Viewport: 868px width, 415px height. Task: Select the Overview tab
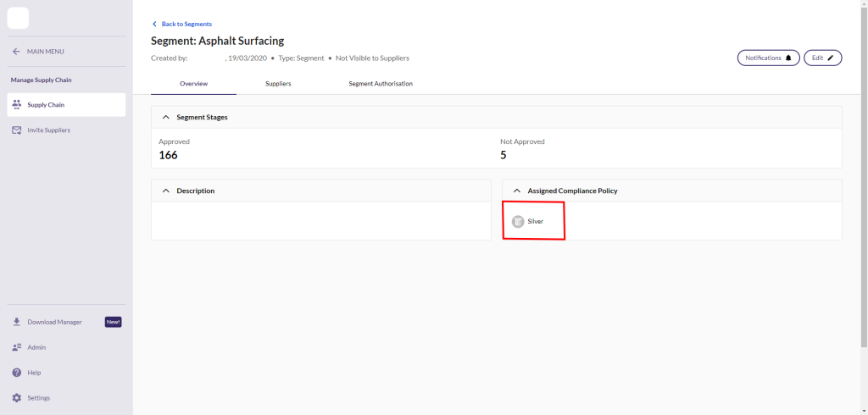[x=193, y=84]
